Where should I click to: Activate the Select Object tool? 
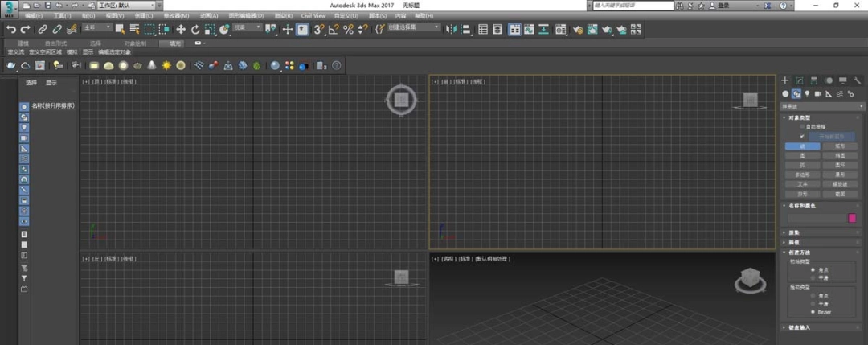(x=120, y=29)
